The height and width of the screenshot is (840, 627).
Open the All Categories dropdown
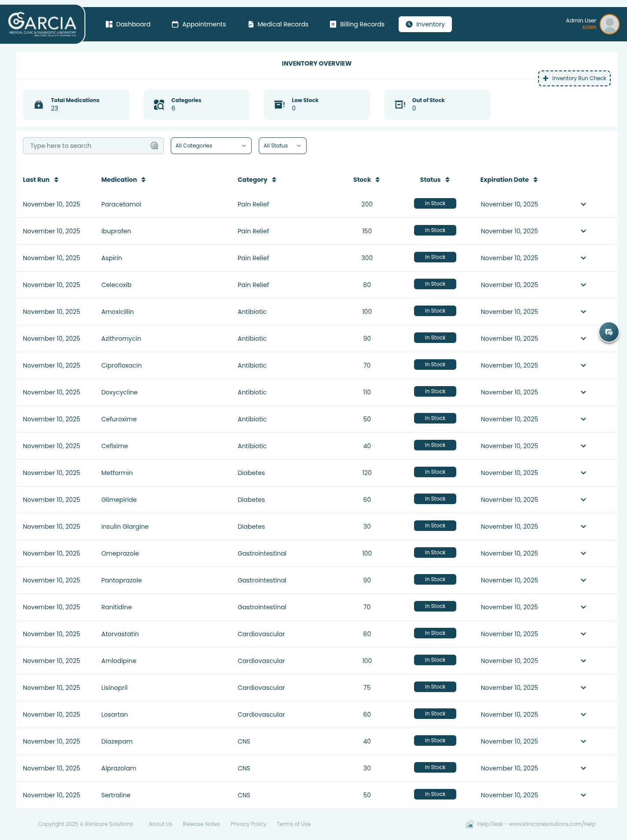coord(211,146)
